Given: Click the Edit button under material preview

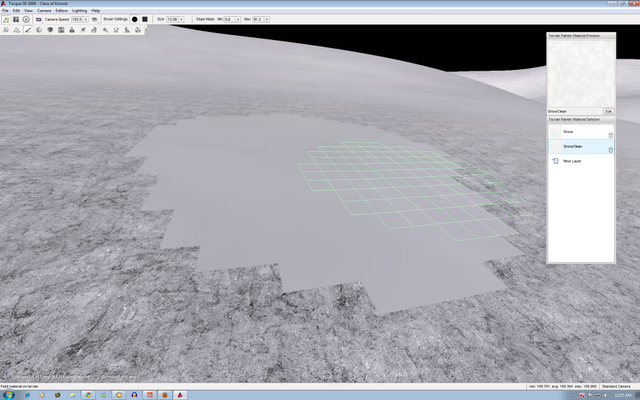Looking at the screenshot, I should pyautogui.click(x=608, y=111).
